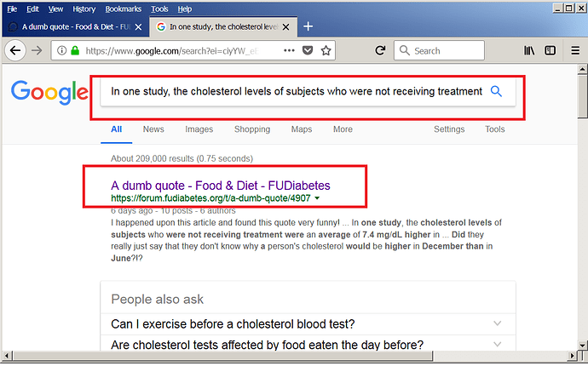Open the Firefox hamburger menu
588x366 pixels.
[575, 50]
